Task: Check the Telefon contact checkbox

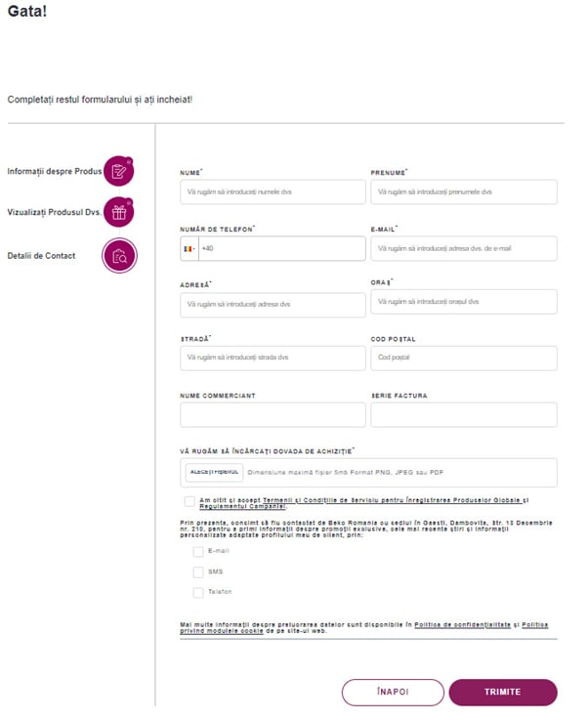Action: [198, 592]
